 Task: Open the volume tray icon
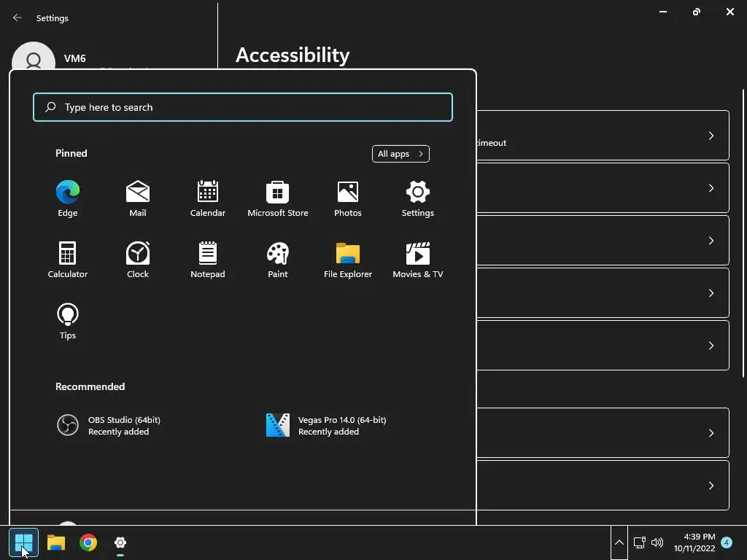pos(657,542)
